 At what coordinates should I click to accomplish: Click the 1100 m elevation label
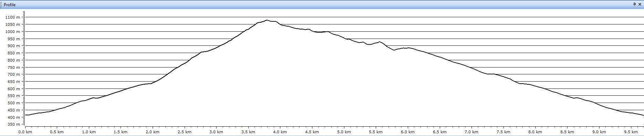[13, 17]
